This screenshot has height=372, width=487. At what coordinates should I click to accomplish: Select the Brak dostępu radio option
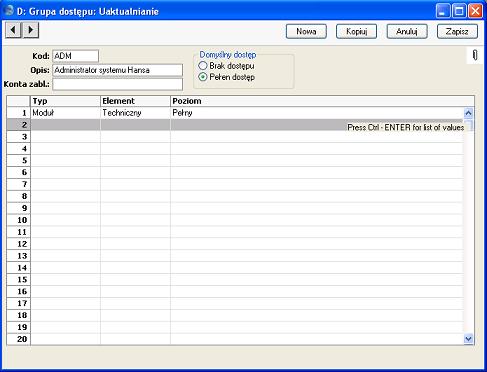coord(203,66)
